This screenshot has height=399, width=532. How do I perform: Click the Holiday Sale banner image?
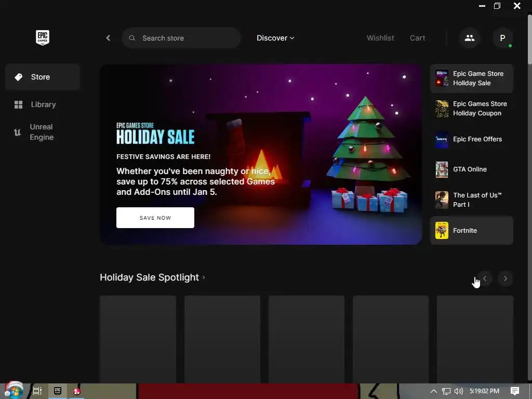pyautogui.click(x=261, y=154)
